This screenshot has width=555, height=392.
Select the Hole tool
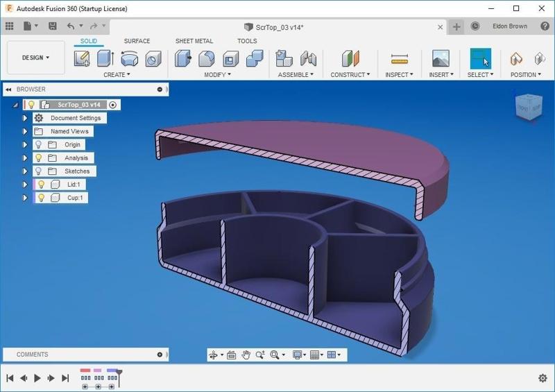pos(153,58)
